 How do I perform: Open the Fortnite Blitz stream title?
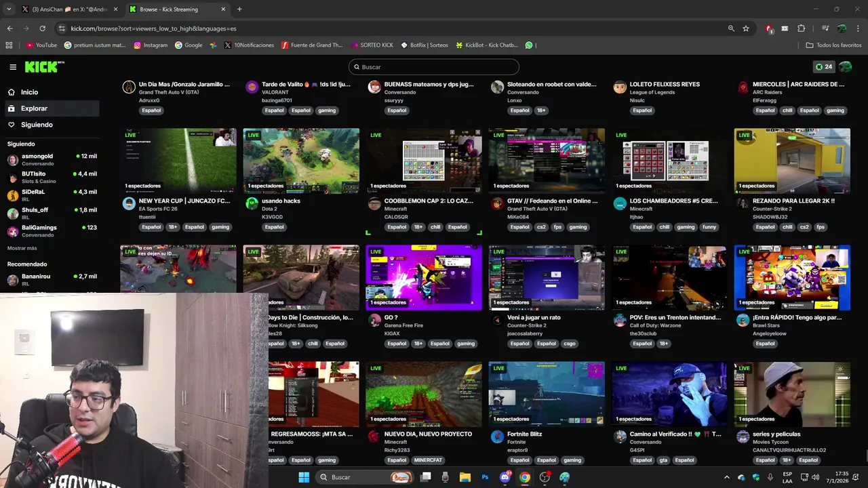click(525, 434)
